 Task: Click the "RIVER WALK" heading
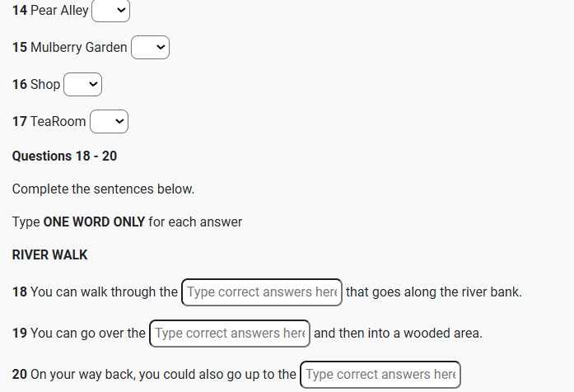49,255
